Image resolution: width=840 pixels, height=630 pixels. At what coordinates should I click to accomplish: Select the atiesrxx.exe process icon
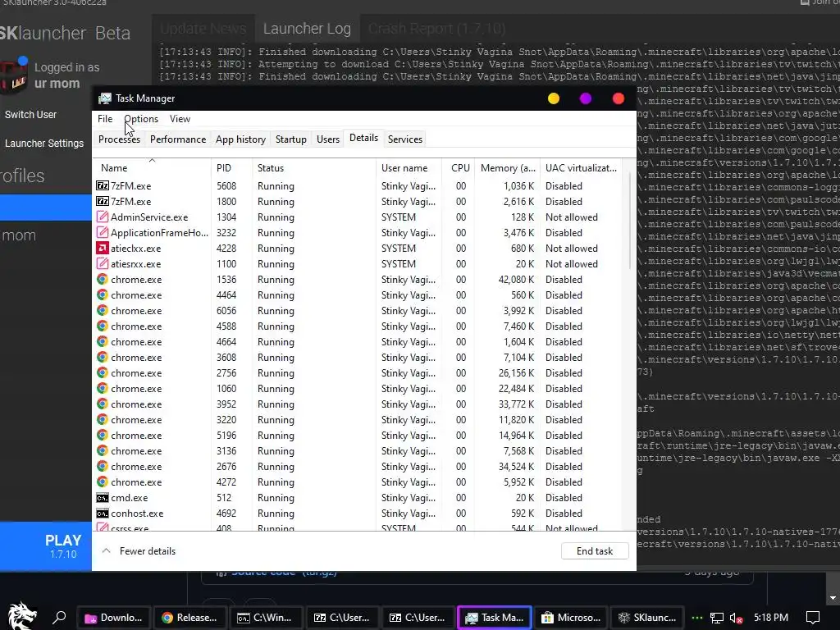pos(103,263)
